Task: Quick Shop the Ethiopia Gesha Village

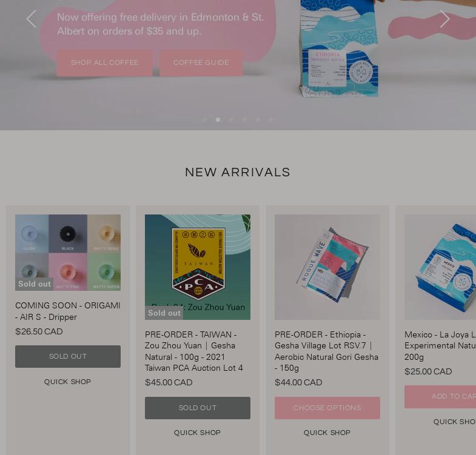Action: [x=327, y=433]
